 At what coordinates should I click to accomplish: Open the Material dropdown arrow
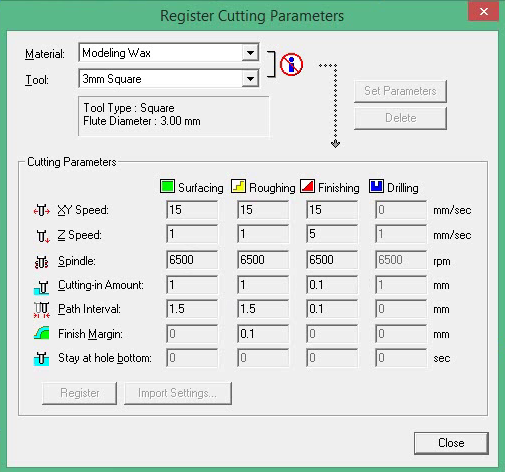point(250,53)
